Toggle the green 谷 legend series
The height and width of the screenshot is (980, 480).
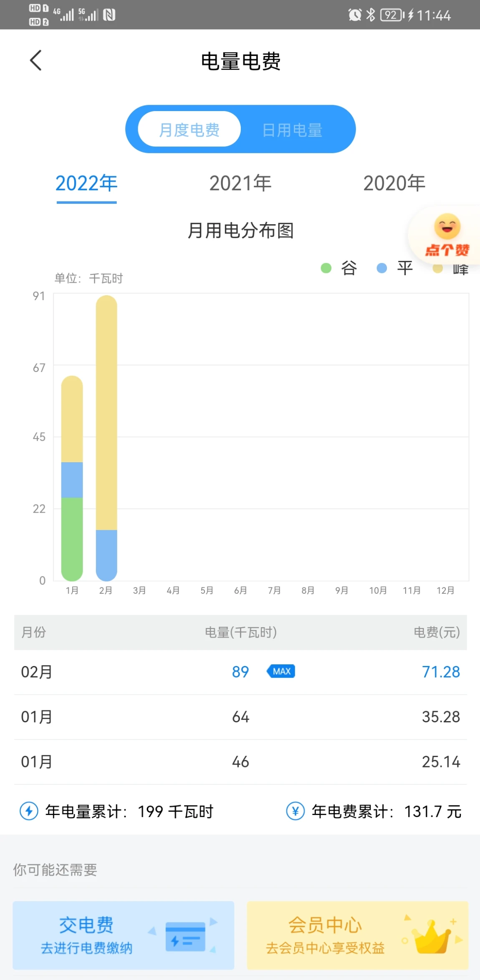(x=339, y=268)
